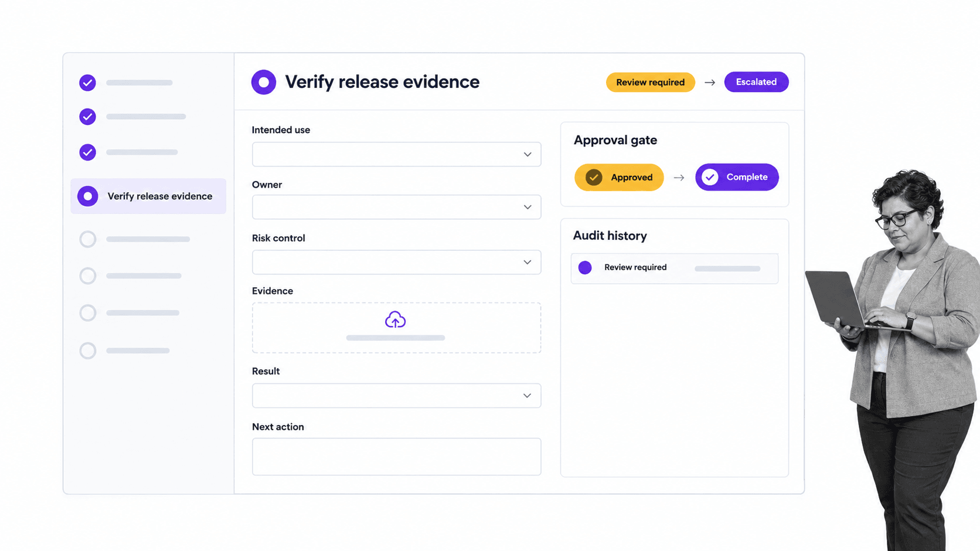
Task: Open the Risk control dropdown
Action: 397,262
